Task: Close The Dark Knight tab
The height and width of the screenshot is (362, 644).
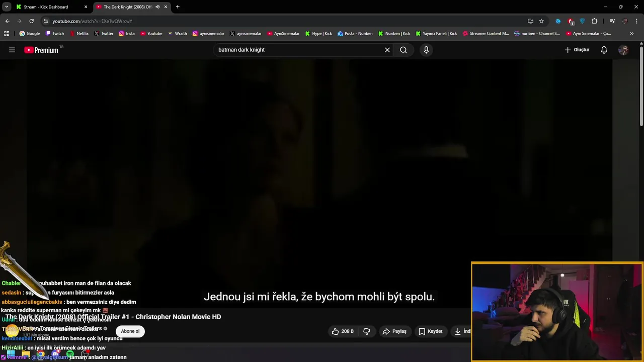Action: point(166,7)
